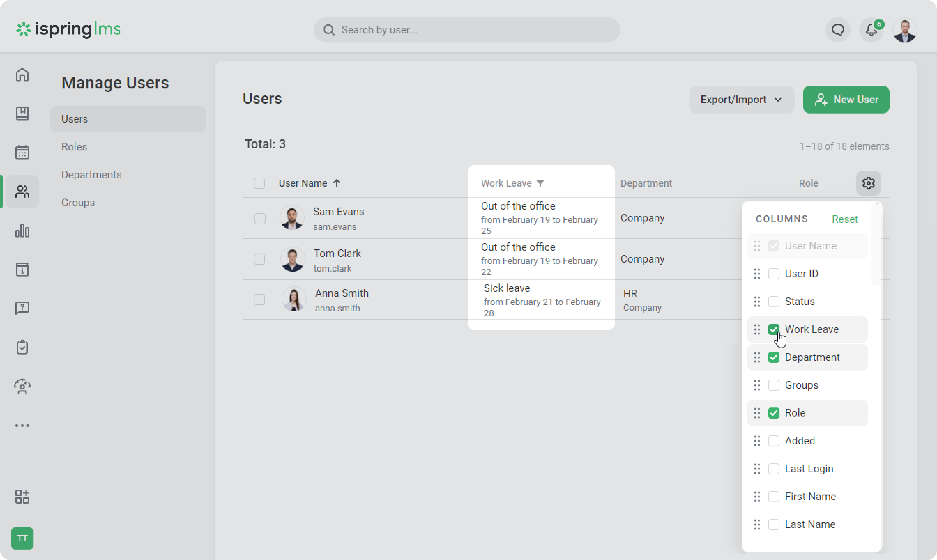
Task: Go to Roles in Manage Users menu
Action: click(74, 147)
